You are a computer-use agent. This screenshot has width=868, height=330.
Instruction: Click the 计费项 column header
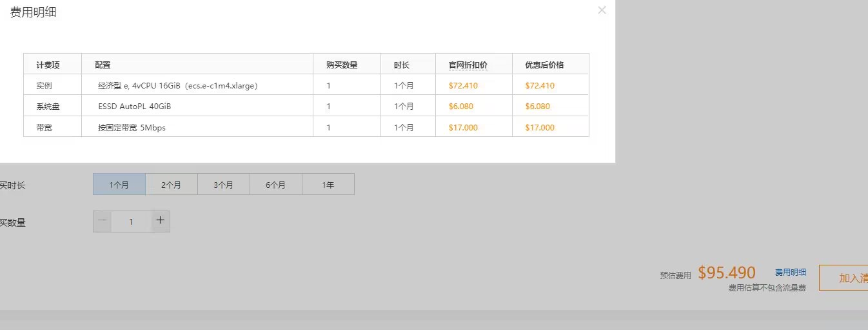[48, 65]
